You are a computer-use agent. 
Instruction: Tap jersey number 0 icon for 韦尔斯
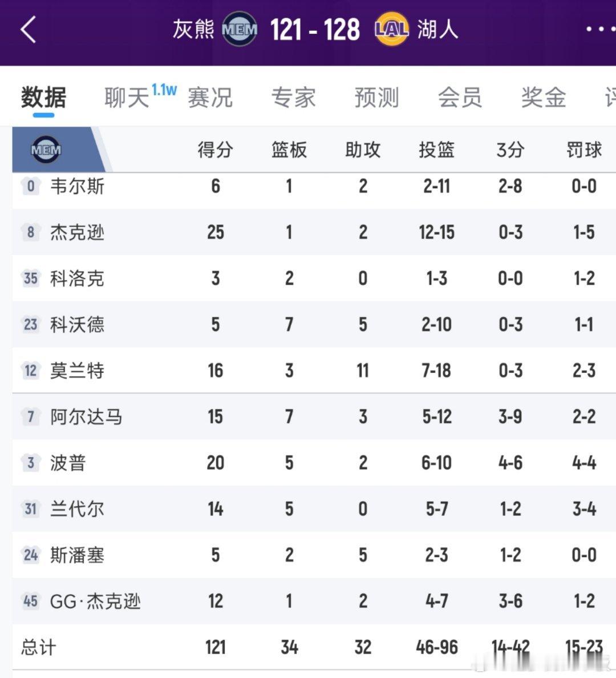(x=31, y=186)
